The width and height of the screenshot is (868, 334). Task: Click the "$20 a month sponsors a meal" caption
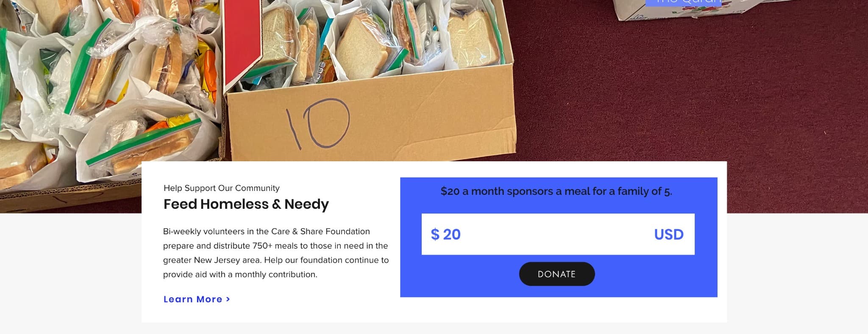[556, 191]
